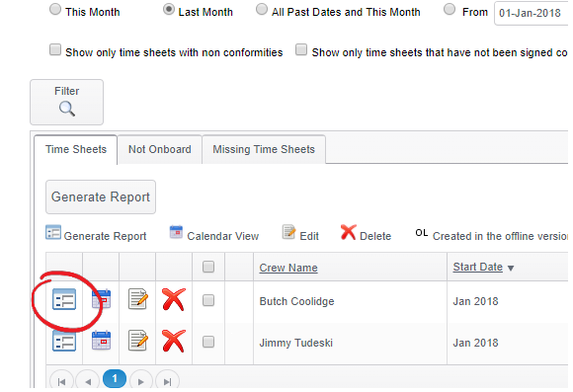The width and height of the screenshot is (573, 392).
Task: Open calendar view for Butch Coolidge
Action: pyautogui.click(x=101, y=299)
